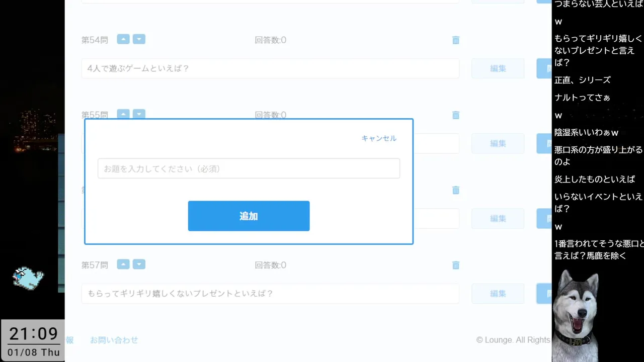Click the trash icon for 第55問
The height and width of the screenshot is (362, 644).
456,115
